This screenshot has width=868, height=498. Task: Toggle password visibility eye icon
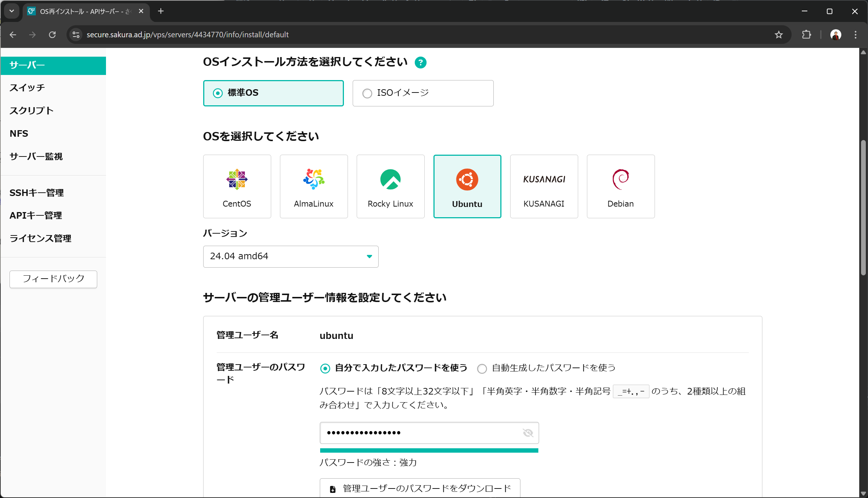528,433
